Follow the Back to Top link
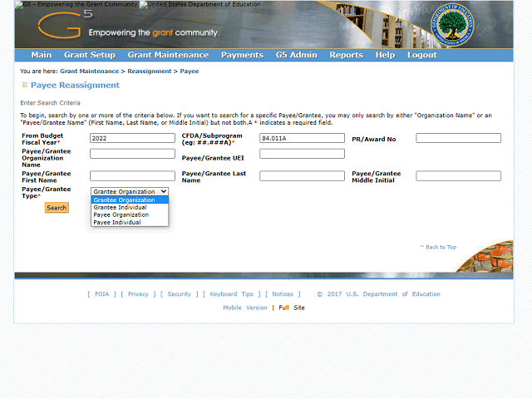 [x=440, y=247]
